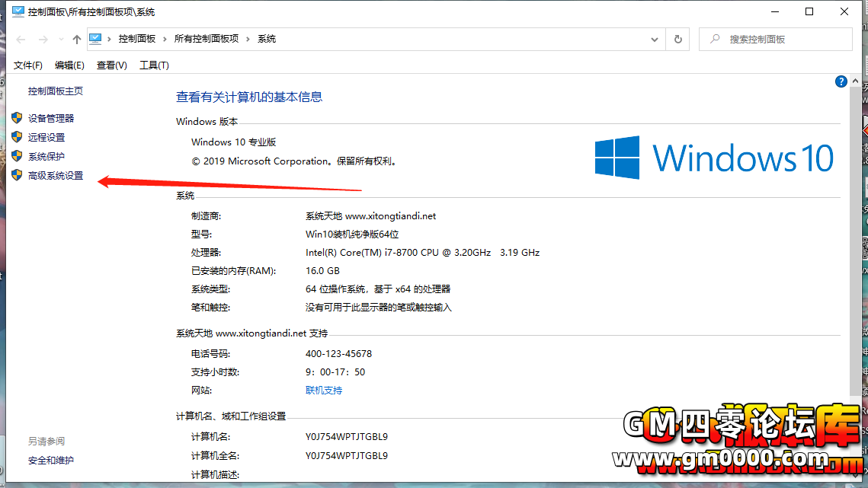The height and width of the screenshot is (488, 868).
Task: Click the search magnifier icon
Action: pyautogui.click(x=716, y=39)
